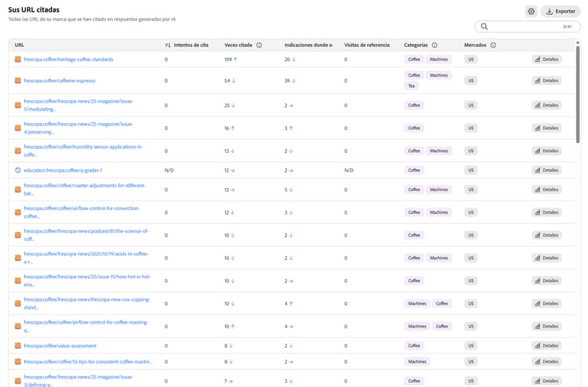Open issue-4/preserving magazine URL link
The height and width of the screenshot is (387, 588).
point(78,128)
